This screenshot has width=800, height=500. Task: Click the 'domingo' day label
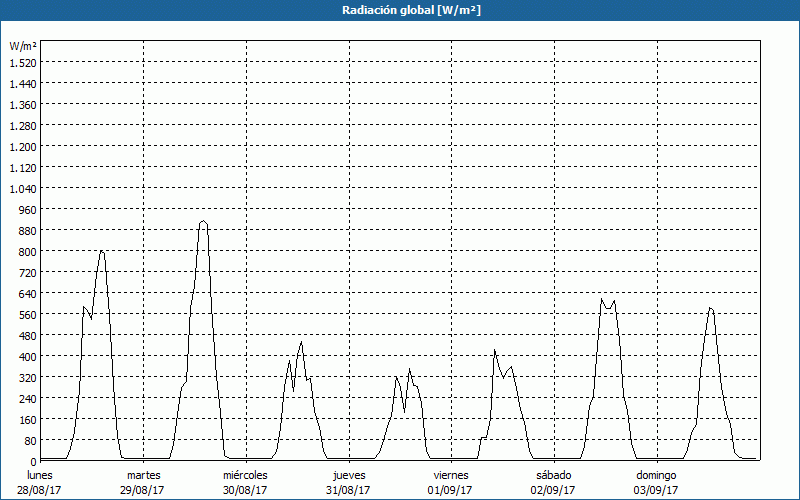[656, 475]
